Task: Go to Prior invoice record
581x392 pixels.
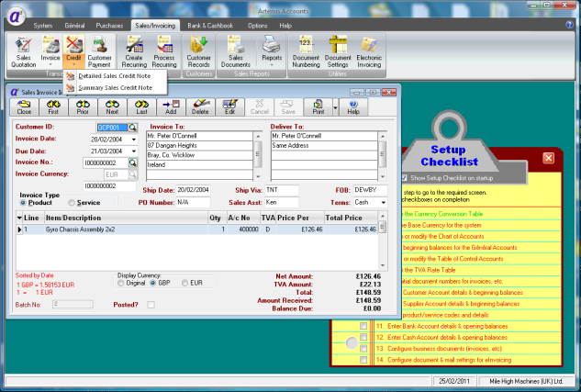Action: click(83, 107)
